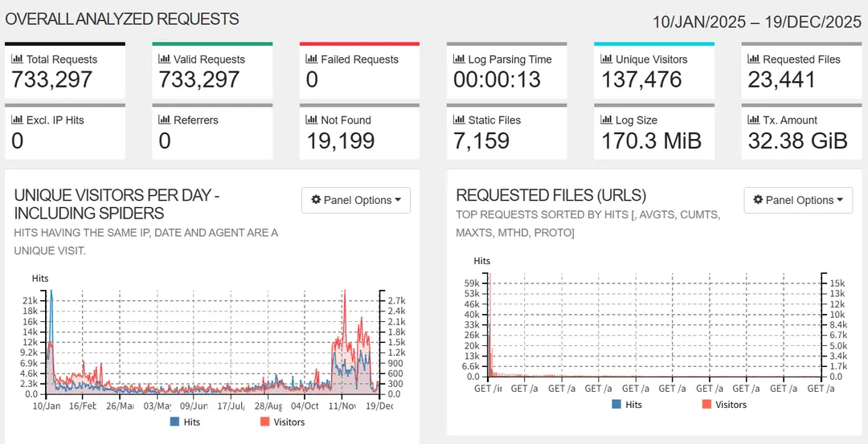Click the Unique Visitors bar chart icon

pyautogui.click(x=608, y=59)
